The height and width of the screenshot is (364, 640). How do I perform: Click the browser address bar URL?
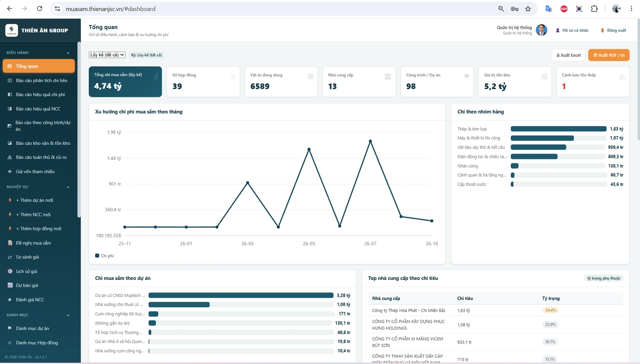(111, 9)
